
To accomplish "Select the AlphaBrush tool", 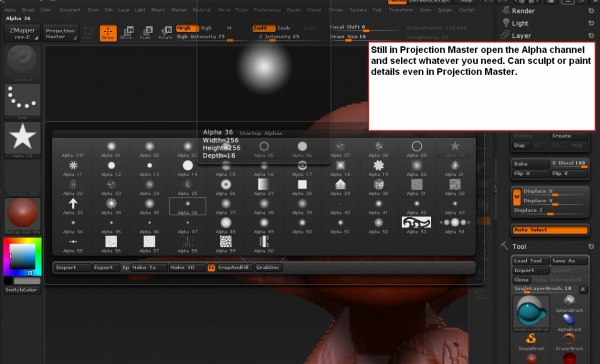I will 569,322.
